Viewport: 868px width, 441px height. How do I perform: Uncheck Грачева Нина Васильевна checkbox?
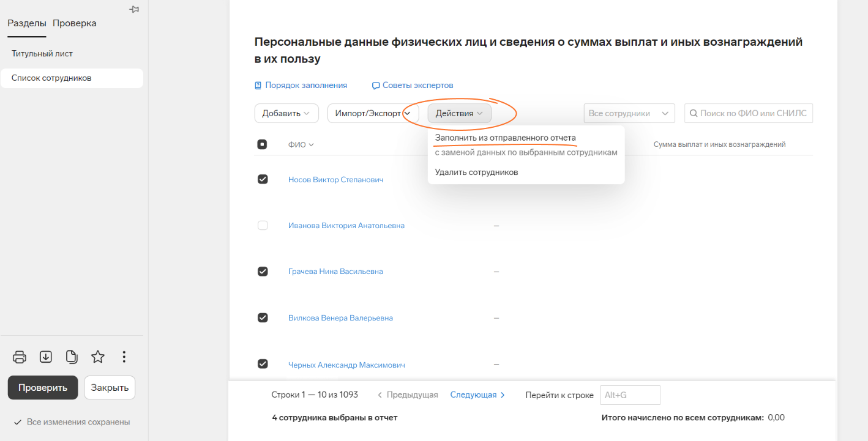tap(263, 272)
